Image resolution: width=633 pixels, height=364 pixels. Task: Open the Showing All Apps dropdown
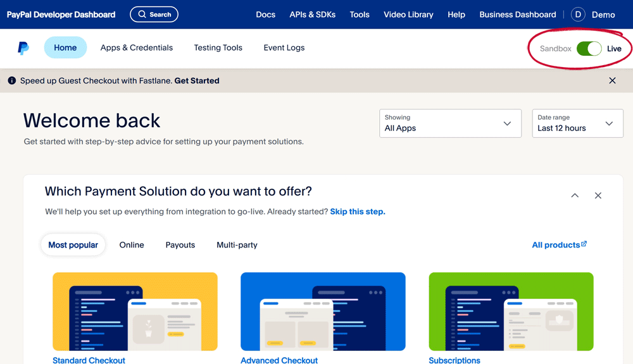pos(450,123)
